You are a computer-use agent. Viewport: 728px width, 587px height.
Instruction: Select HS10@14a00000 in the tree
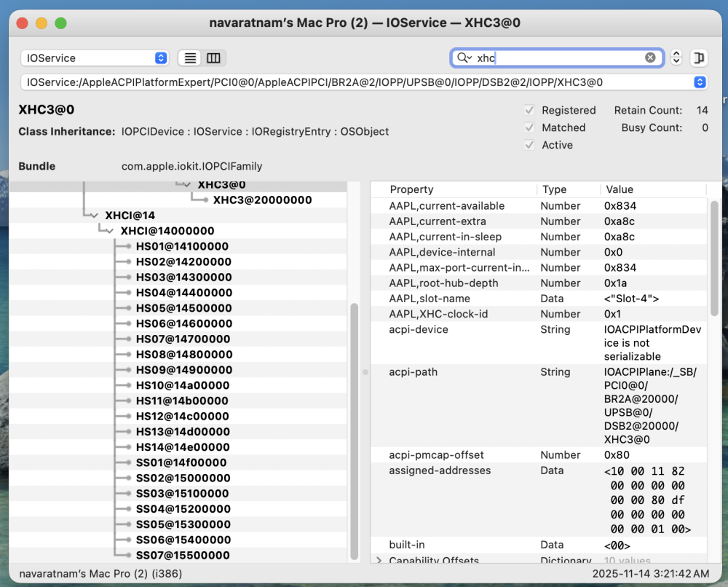(x=183, y=385)
